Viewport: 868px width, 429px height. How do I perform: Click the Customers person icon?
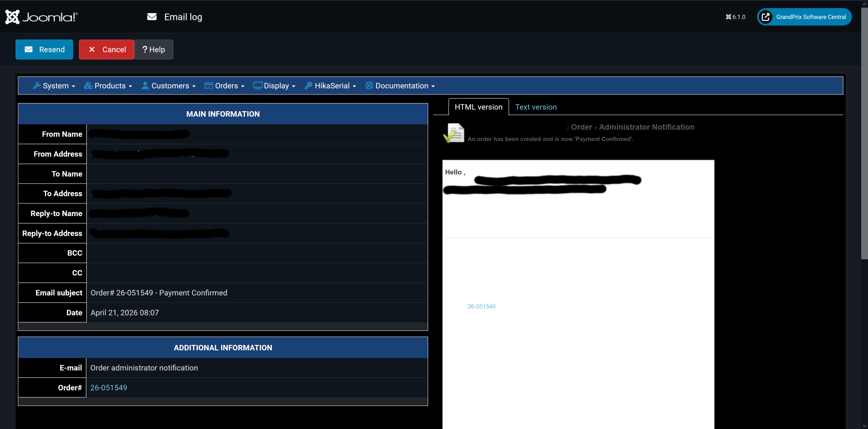coord(145,85)
